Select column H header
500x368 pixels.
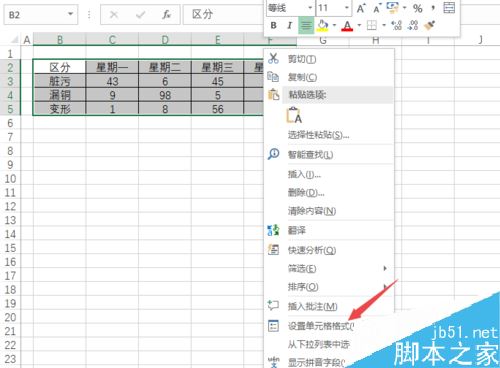pos(376,40)
